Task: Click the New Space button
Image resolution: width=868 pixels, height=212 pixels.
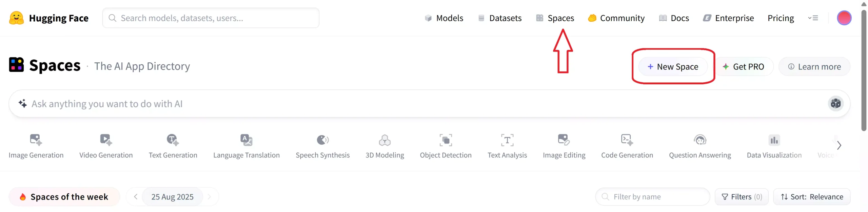Action: (x=673, y=67)
